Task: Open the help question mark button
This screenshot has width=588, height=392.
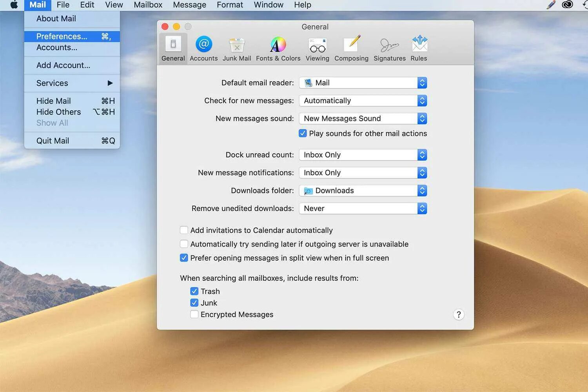Action: point(459,314)
